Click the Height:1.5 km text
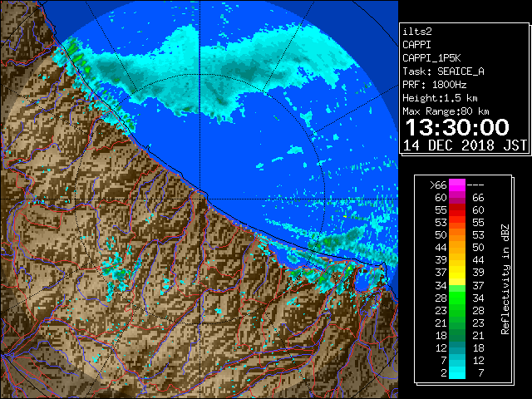The image size is (532, 399). 440,98
